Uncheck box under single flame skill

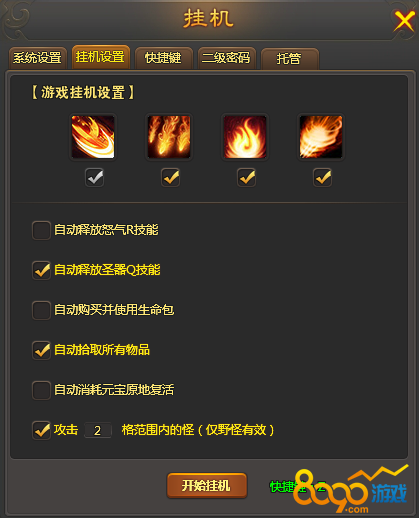click(x=247, y=178)
